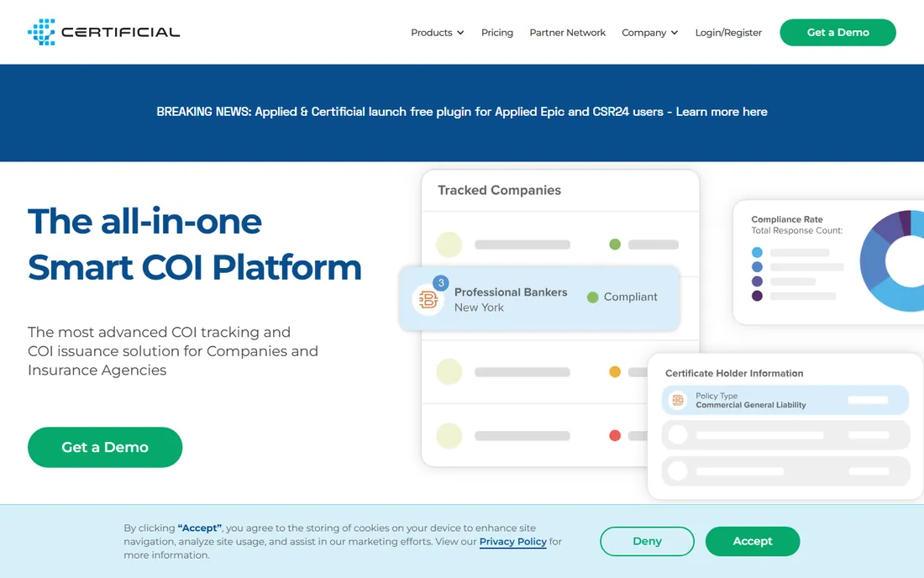Select the Professional Bankers New York row
Image resolution: width=924 pixels, height=578 pixels.
pyautogui.click(x=539, y=299)
